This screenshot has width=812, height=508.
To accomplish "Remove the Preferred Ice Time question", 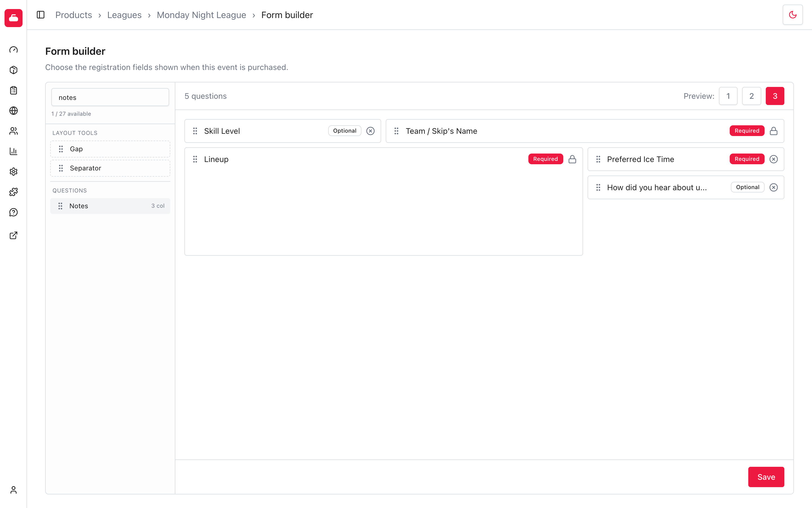I will [773, 159].
